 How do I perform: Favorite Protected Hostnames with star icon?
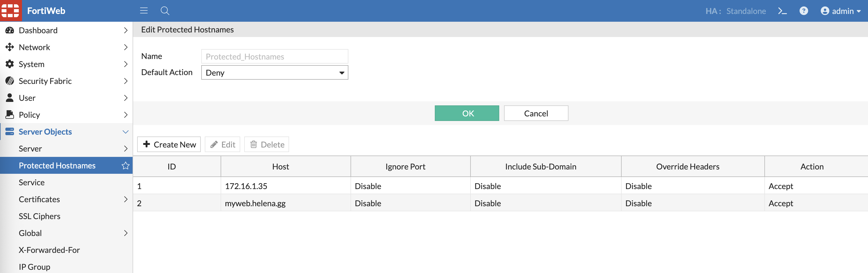point(125,166)
